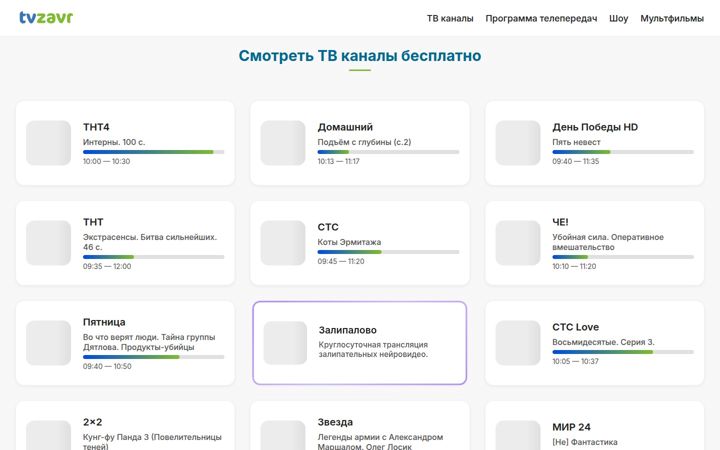Click the День Победы HD thumbnail
The width and height of the screenshot is (720, 450).
518,143
